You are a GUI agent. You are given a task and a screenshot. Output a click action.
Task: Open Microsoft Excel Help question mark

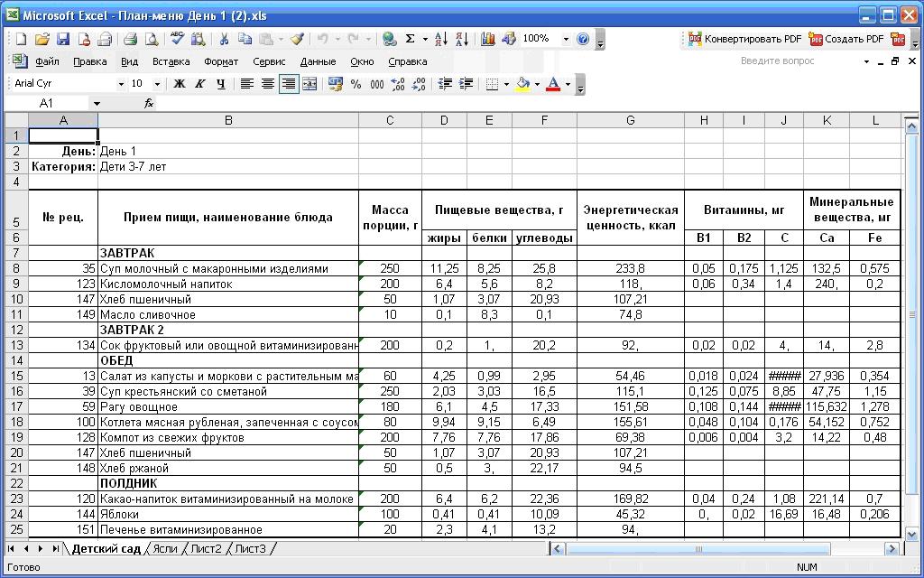(583, 40)
